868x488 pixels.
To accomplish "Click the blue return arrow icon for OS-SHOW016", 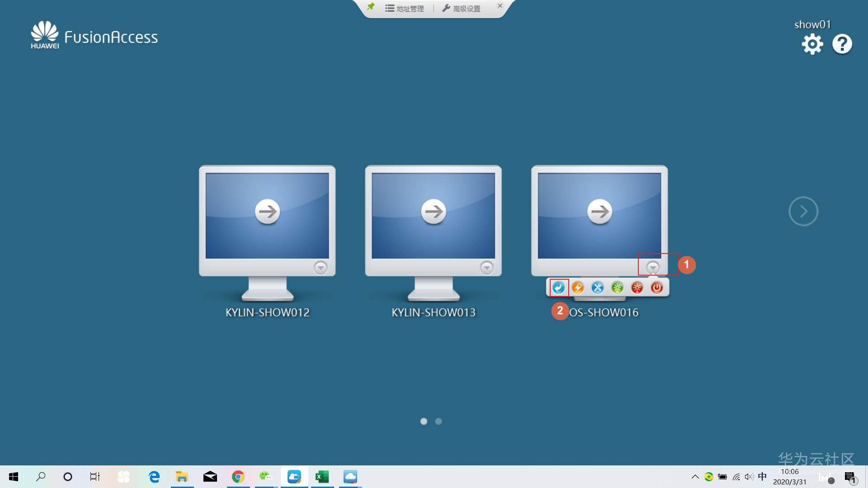I will [x=559, y=288].
